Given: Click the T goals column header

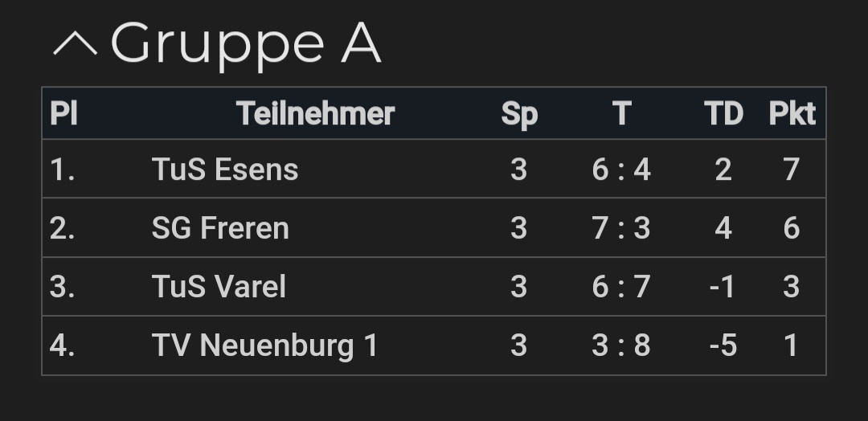Looking at the screenshot, I should (x=621, y=113).
